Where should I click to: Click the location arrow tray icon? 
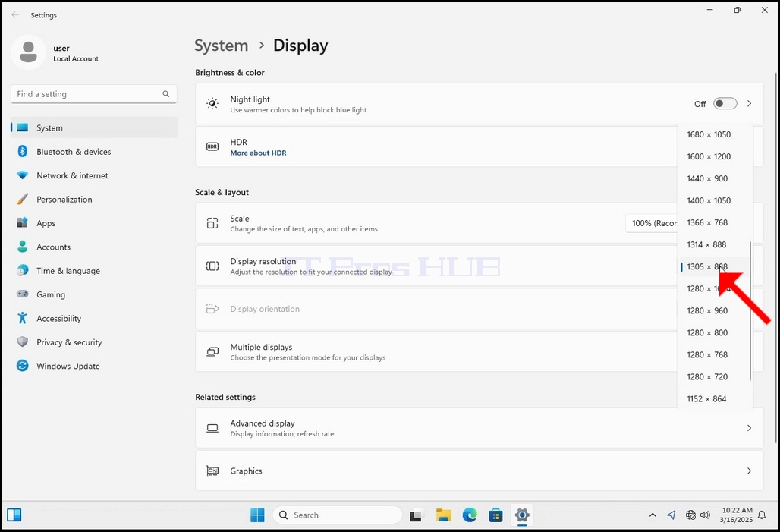pos(671,515)
